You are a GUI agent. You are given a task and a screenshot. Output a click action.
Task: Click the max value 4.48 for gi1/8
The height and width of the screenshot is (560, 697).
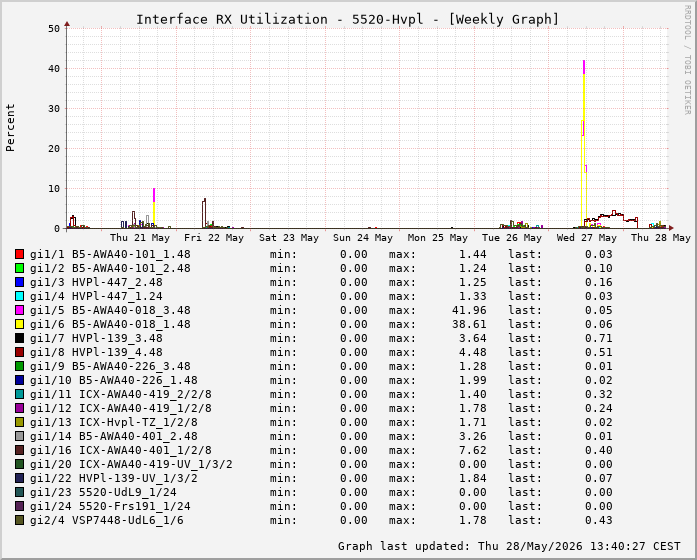[473, 352]
